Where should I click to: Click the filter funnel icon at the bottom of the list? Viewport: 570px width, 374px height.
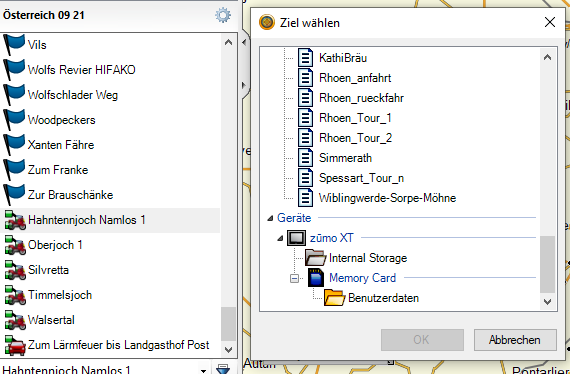222,369
